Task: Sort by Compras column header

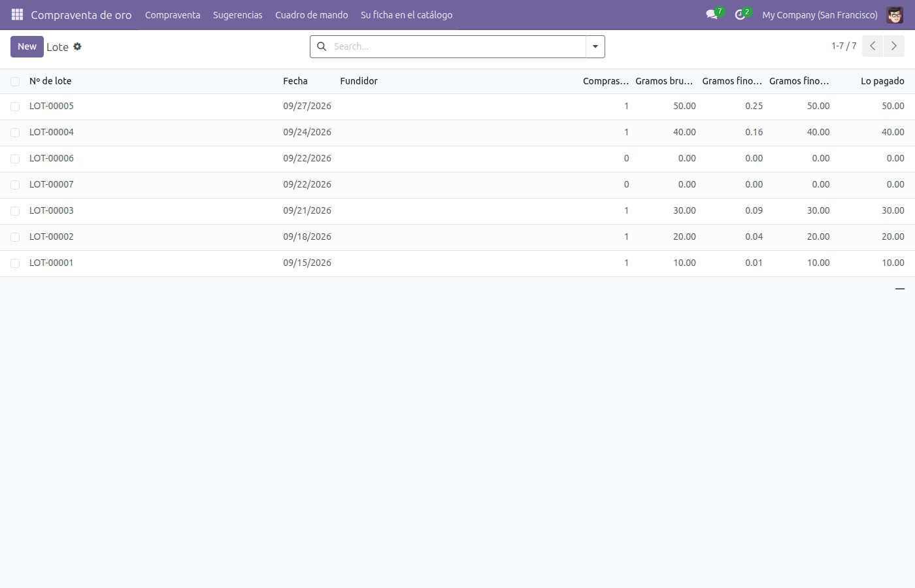Action: (606, 81)
